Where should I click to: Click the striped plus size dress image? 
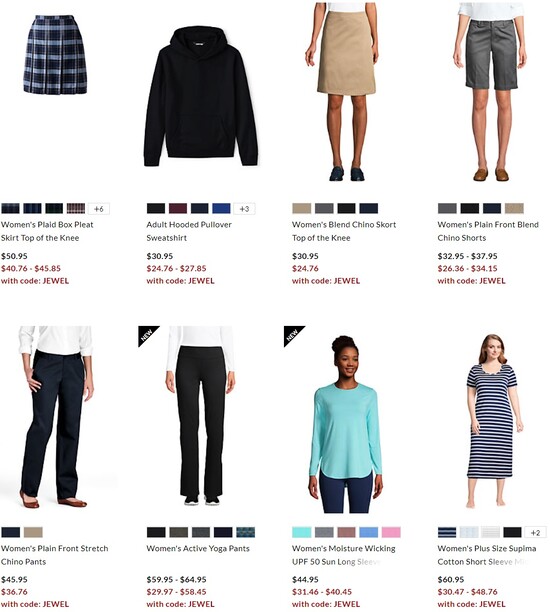495,420
